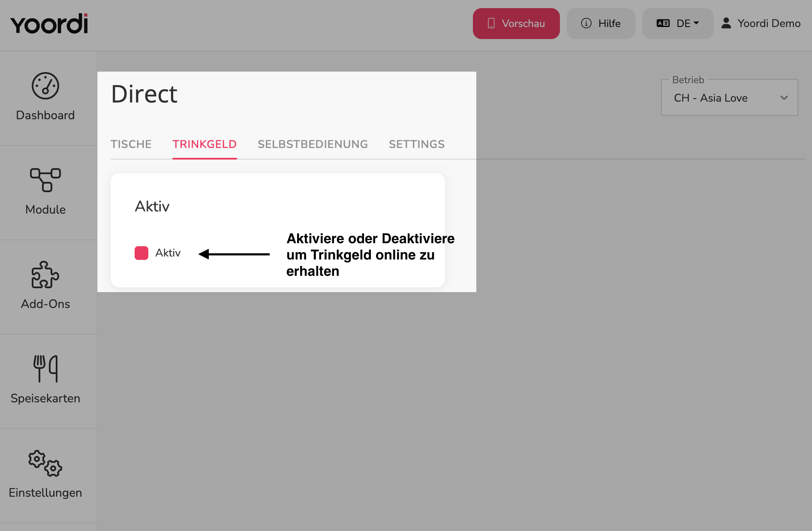Expand the Betrieb CH - Asia Love dropdown

coord(729,98)
